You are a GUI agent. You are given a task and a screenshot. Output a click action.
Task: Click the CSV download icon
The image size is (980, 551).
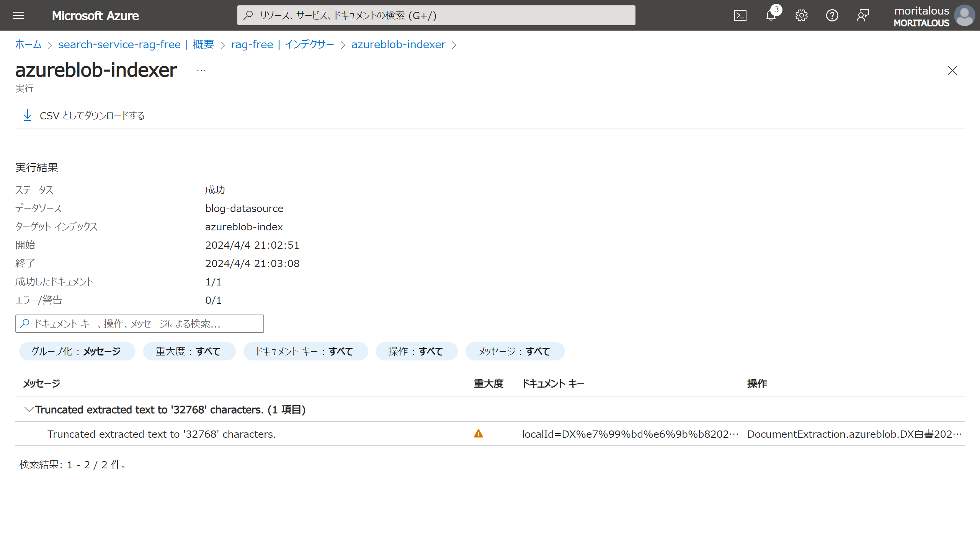point(28,115)
